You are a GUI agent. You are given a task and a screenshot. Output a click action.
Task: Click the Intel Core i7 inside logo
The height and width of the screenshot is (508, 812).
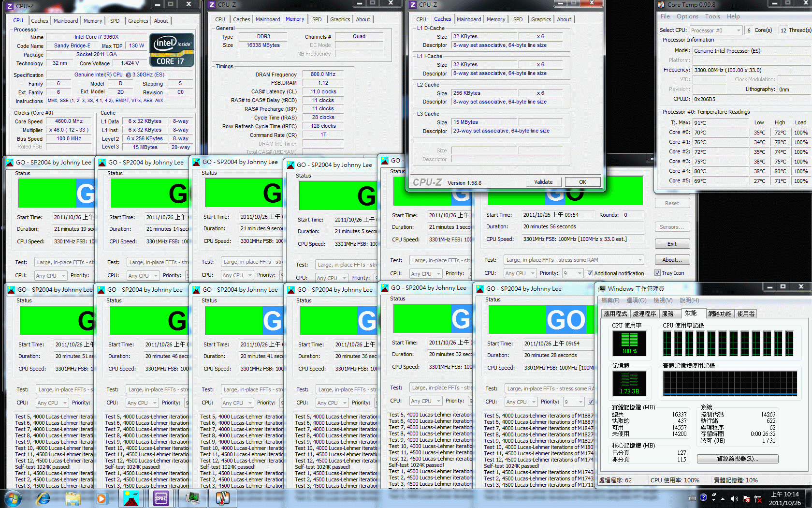[x=172, y=50]
